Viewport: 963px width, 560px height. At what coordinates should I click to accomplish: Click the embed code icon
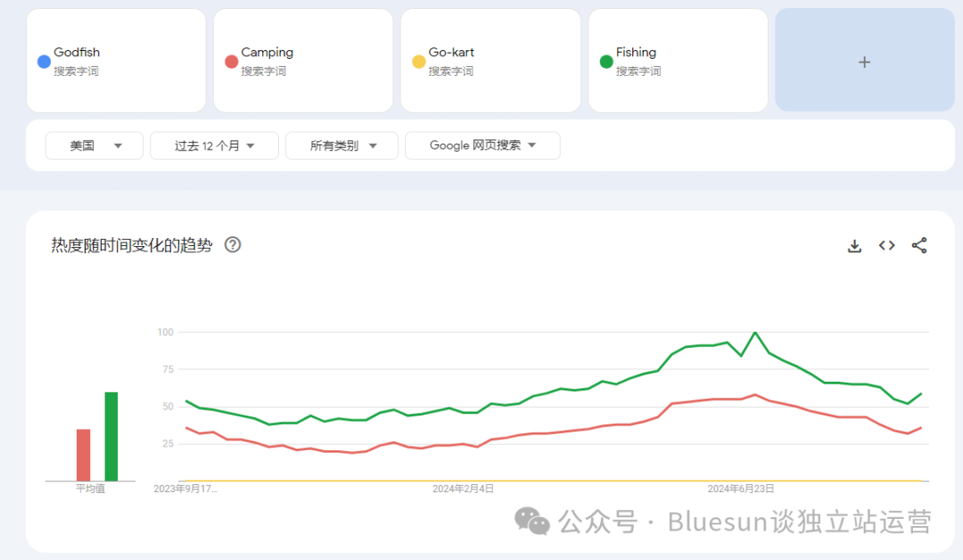(886, 245)
